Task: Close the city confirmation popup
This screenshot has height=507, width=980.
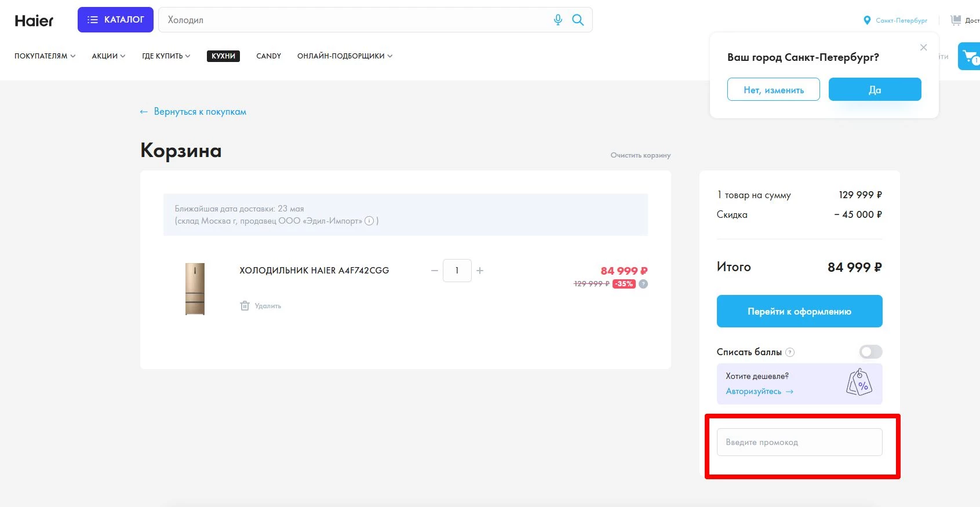Action: pos(923,48)
